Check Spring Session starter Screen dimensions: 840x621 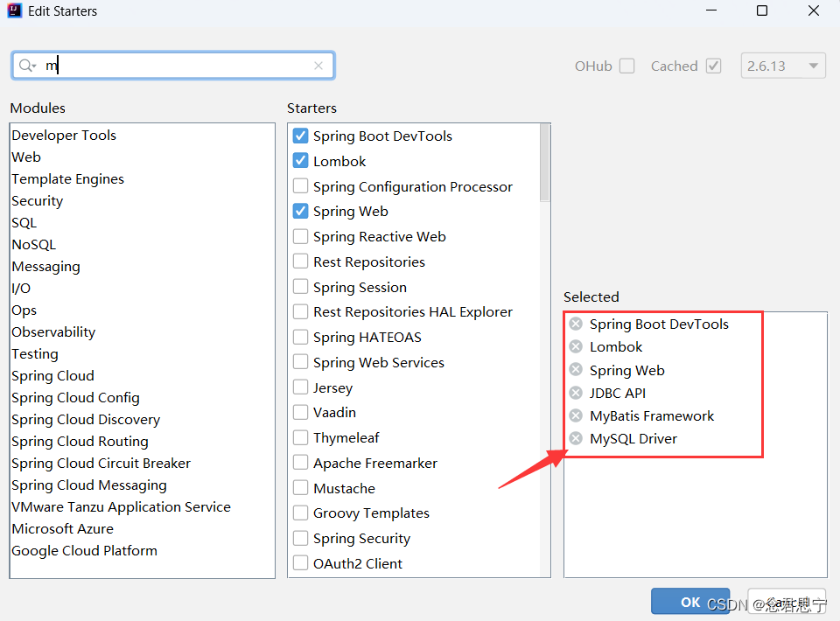click(300, 286)
